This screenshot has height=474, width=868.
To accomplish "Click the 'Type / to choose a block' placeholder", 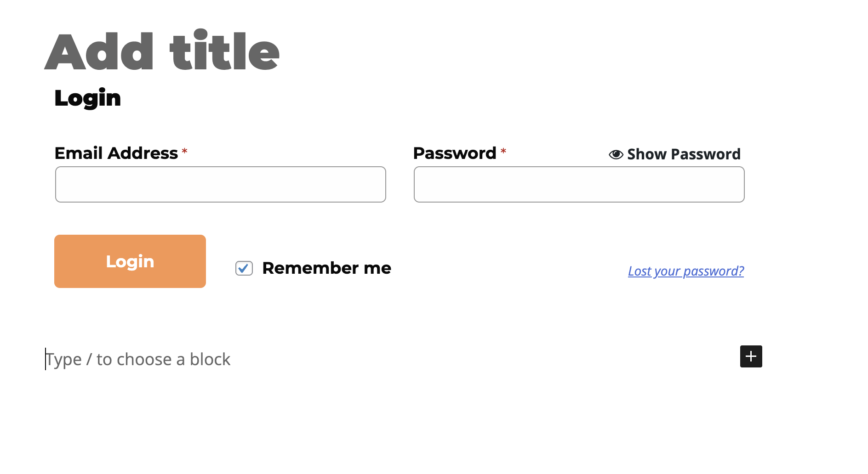I will [138, 359].
